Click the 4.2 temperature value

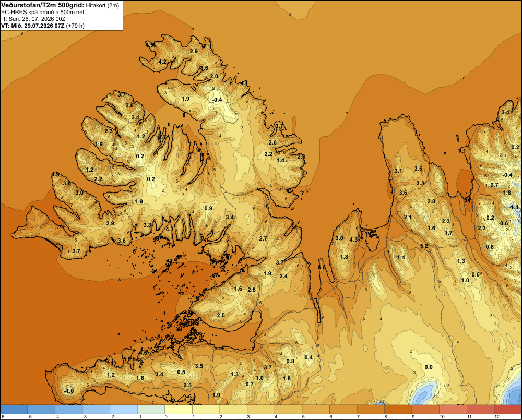click(162, 62)
